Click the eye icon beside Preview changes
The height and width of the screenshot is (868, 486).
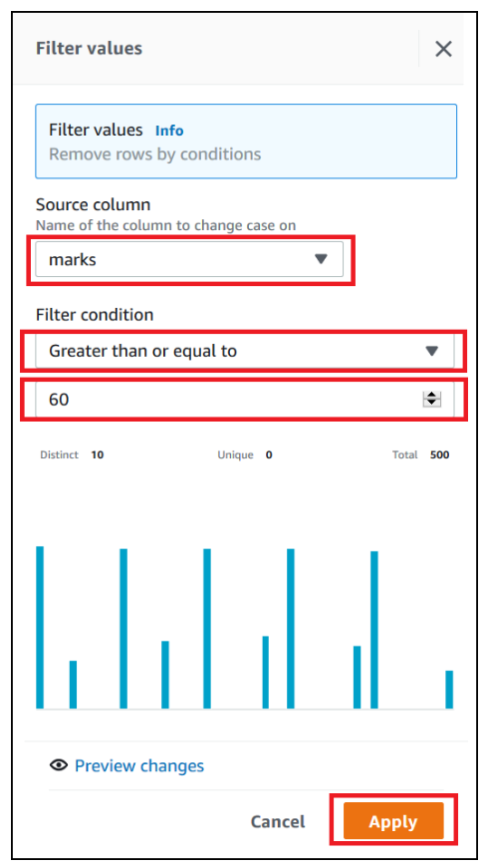58,765
